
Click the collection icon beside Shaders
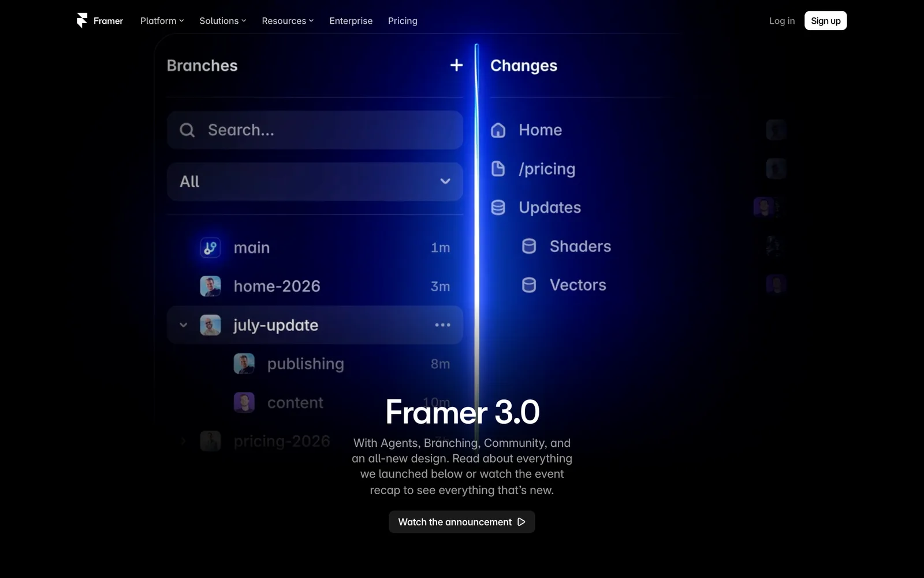point(529,246)
